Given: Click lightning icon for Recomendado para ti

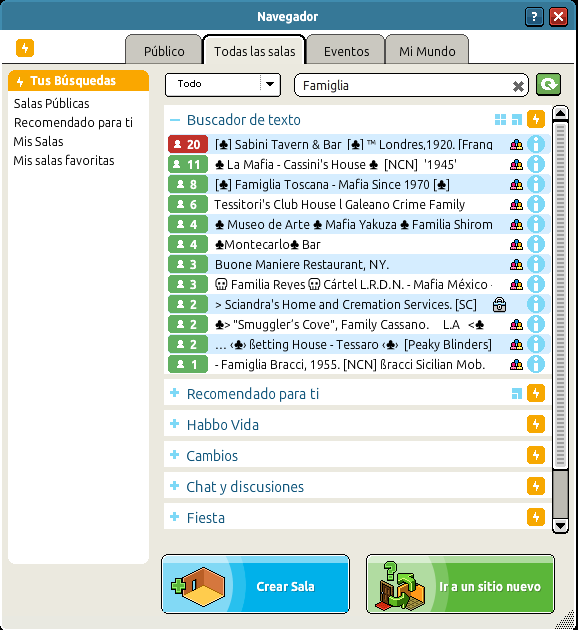Looking at the screenshot, I should tap(536, 393).
